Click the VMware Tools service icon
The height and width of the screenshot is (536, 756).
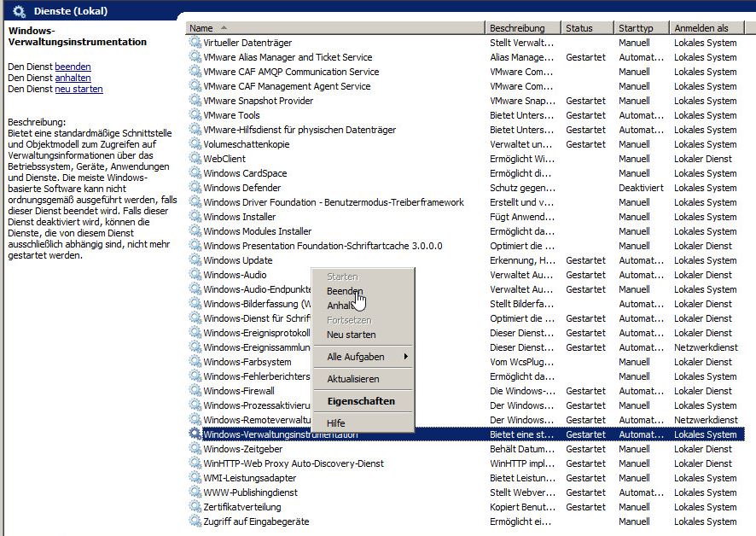tap(195, 115)
